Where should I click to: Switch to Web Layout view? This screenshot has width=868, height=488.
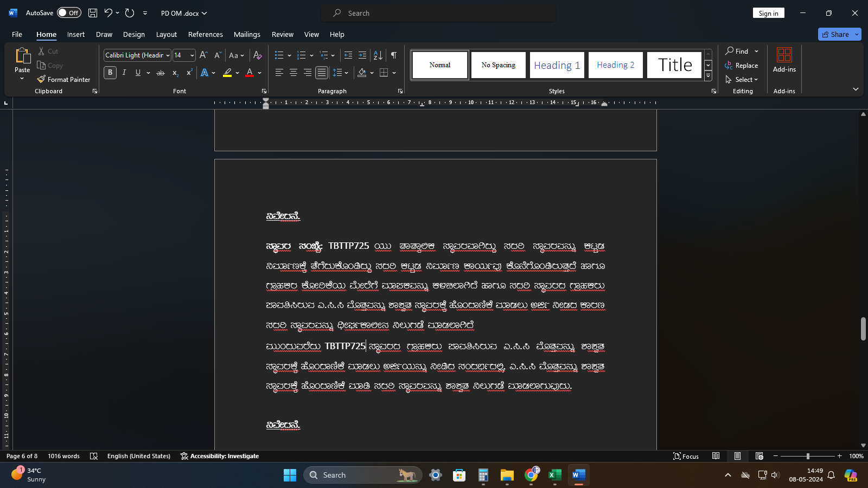759,456
